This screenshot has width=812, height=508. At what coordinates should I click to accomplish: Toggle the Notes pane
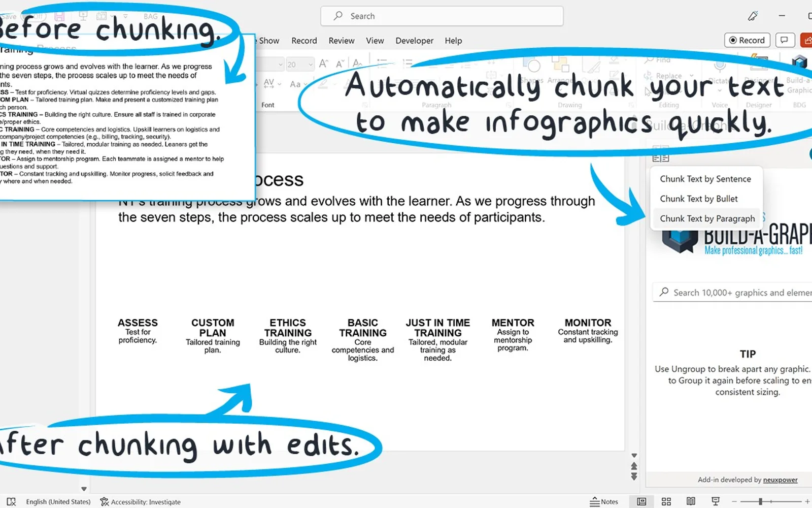pos(604,501)
